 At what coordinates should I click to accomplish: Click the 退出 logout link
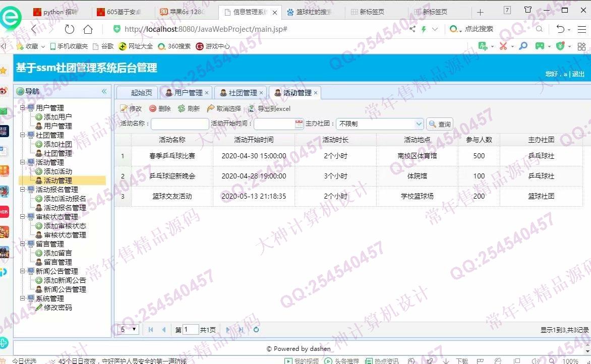[x=578, y=74]
